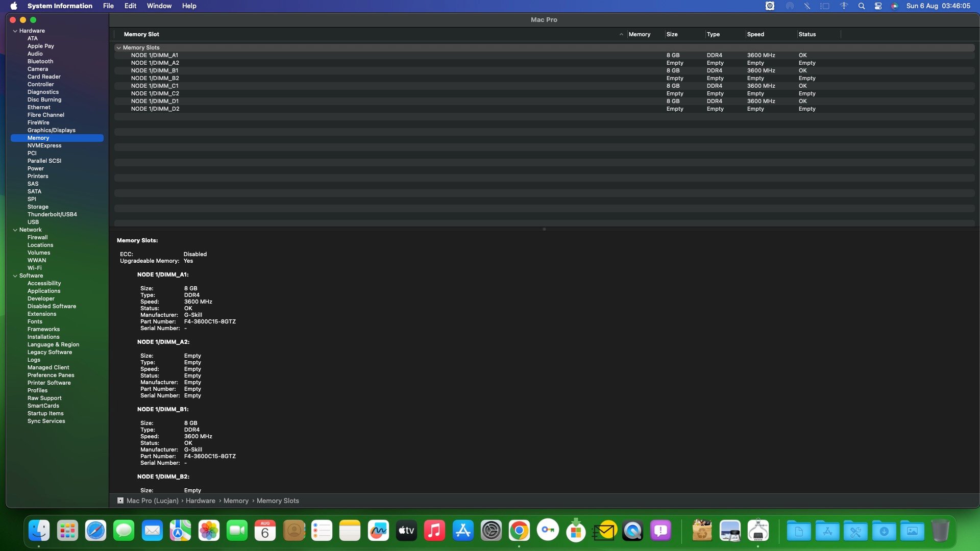Collapse the Network sidebar section
This screenshot has width=980, height=551.
pyautogui.click(x=15, y=230)
